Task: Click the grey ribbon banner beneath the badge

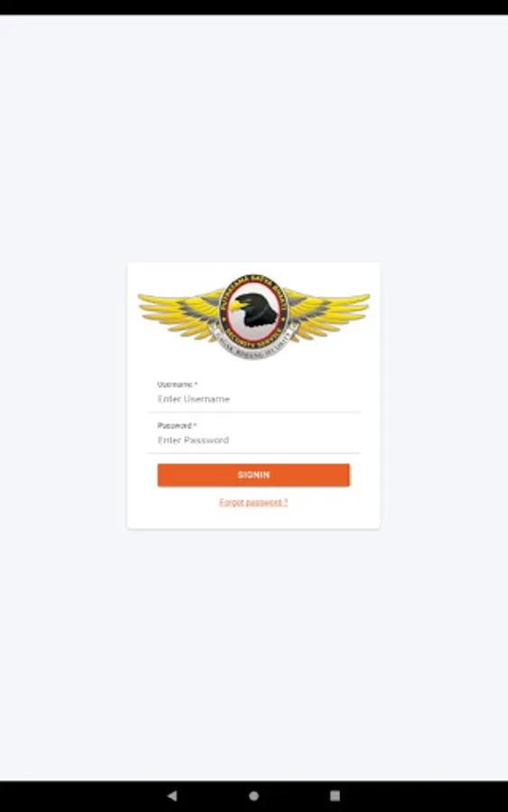Action: pos(254,346)
